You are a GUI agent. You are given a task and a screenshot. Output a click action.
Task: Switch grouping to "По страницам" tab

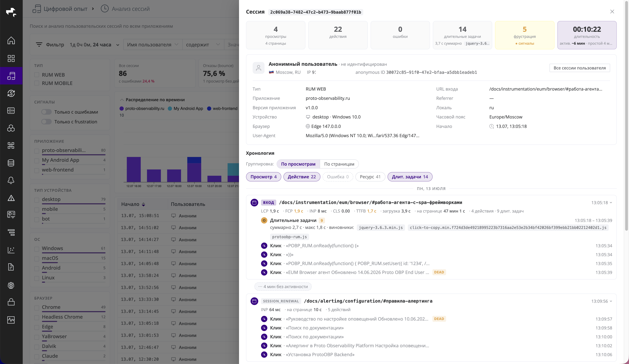[339, 164]
